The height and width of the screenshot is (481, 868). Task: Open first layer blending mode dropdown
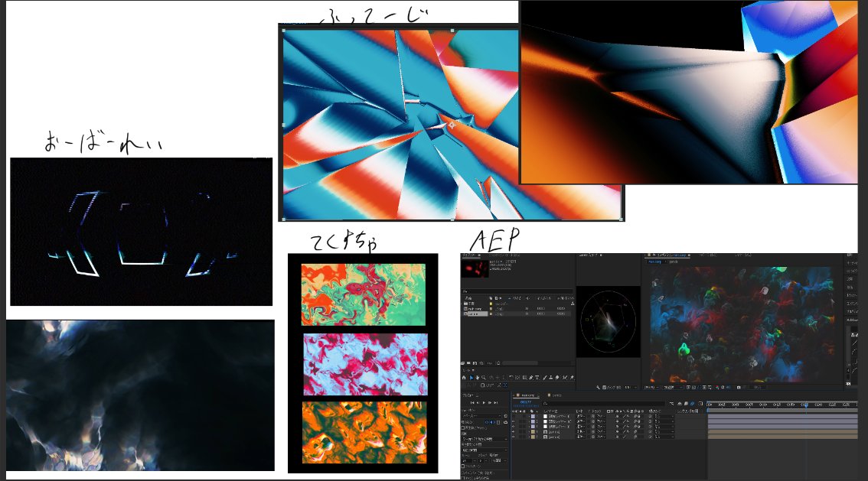coord(581,416)
